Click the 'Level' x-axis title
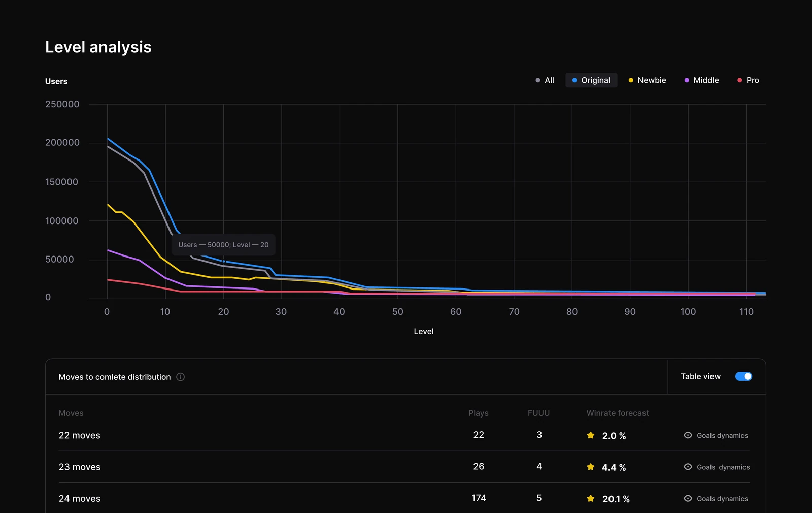 tap(424, 331)
